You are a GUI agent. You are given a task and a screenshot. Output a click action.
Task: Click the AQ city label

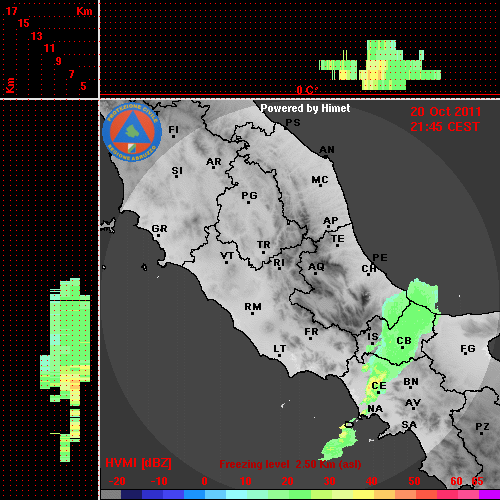tap(316, 267)
